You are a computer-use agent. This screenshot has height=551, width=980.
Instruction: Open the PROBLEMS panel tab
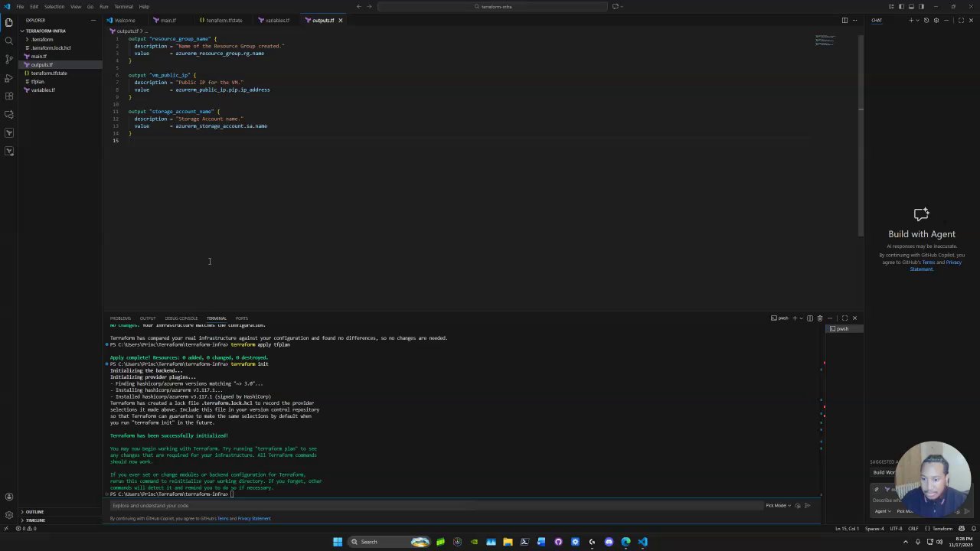pos(120,318)
